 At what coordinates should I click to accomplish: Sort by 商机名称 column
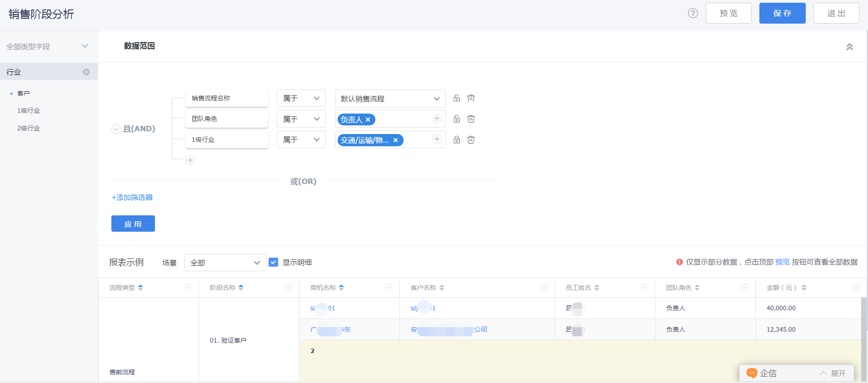click(341, 288)
